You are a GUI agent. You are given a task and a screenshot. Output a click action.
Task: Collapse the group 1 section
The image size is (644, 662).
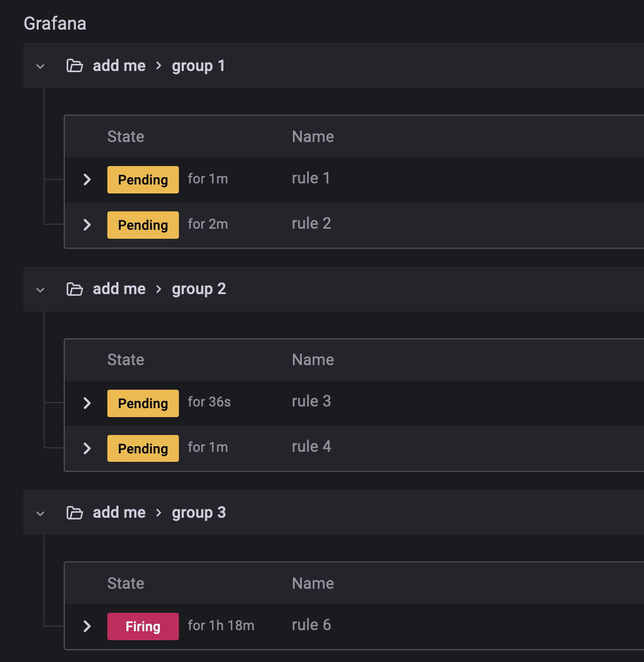point(40,65)
